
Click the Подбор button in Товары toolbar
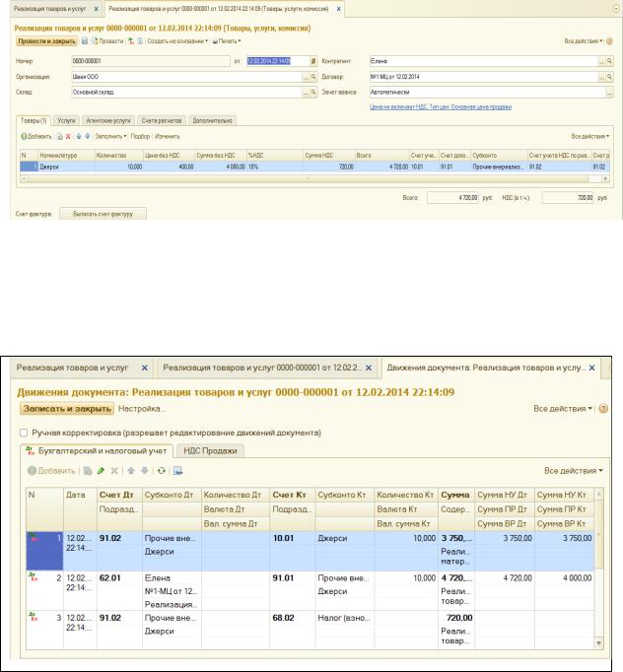click(x=140, y=136)
